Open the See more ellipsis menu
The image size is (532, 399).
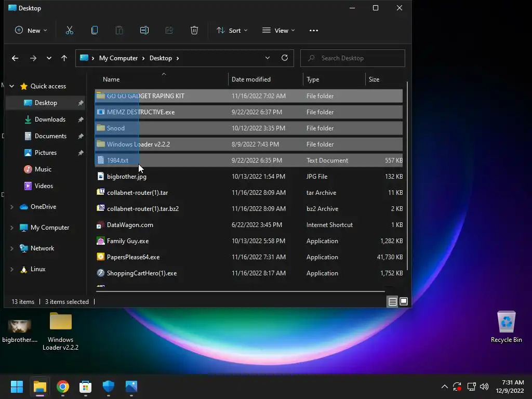click(x=314, y=31)
